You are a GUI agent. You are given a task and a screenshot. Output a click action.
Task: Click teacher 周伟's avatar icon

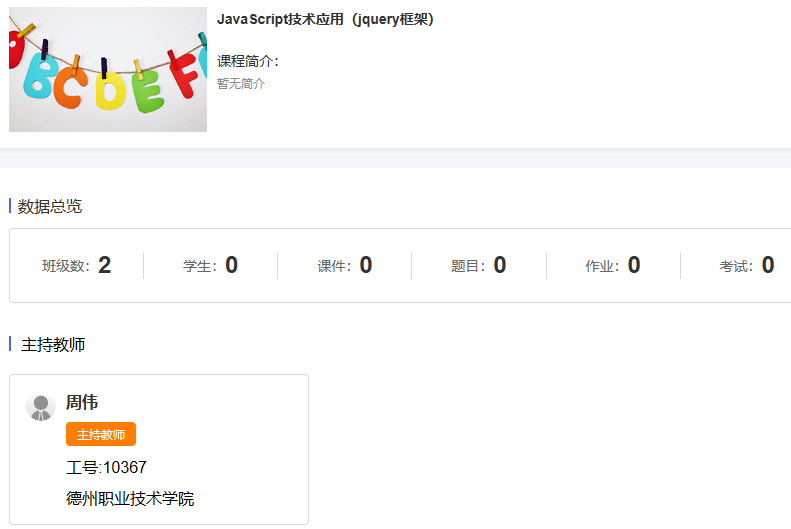tap(41, 407)
